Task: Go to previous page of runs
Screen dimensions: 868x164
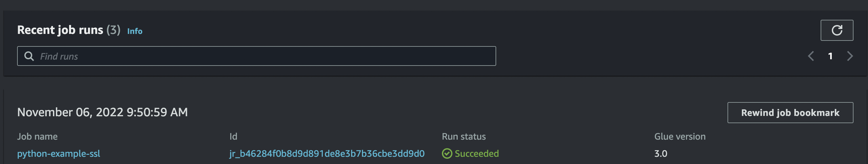Action: pos(811,56)
